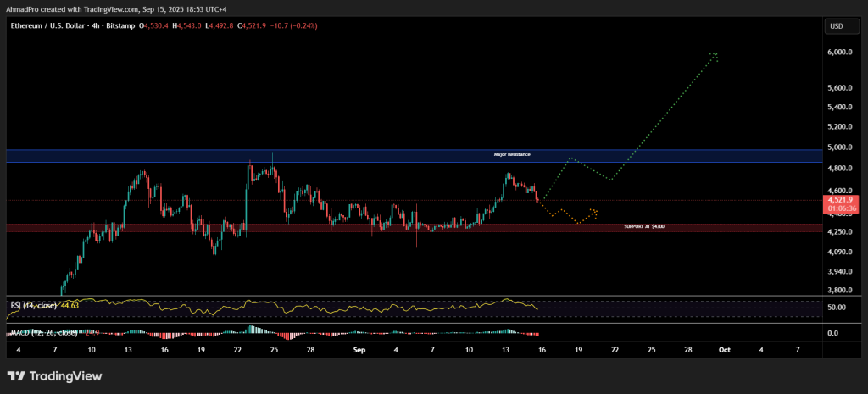The height and width of the screenshot is (394, 868).
Task: Click the TradingView wordmark text at bottom
Action: (68, 375)
